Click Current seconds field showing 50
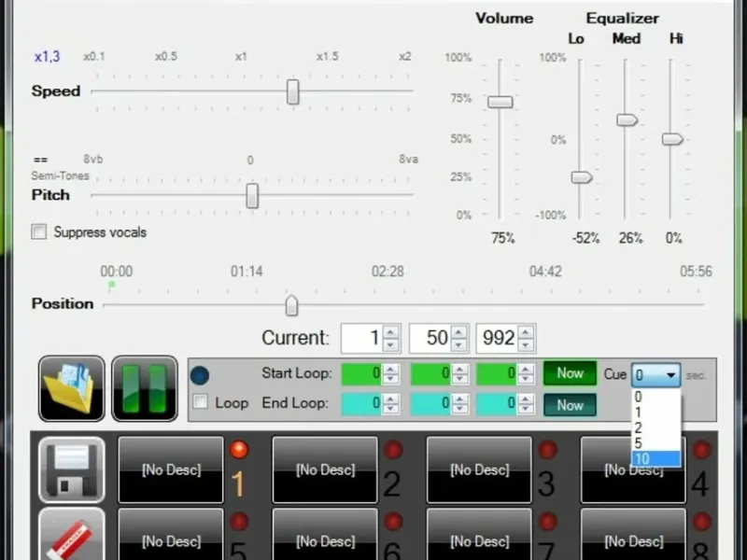 tap(430, 338)
